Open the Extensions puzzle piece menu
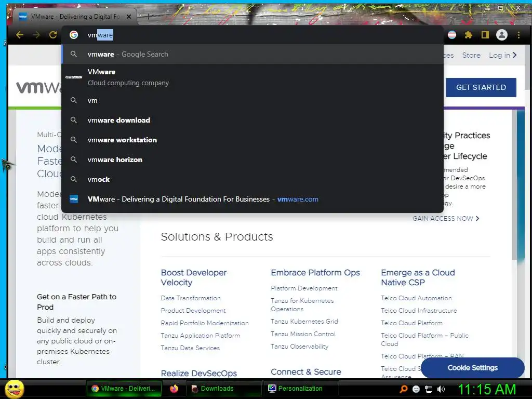This screenshot has width=532, height=399. click(469, 35)
